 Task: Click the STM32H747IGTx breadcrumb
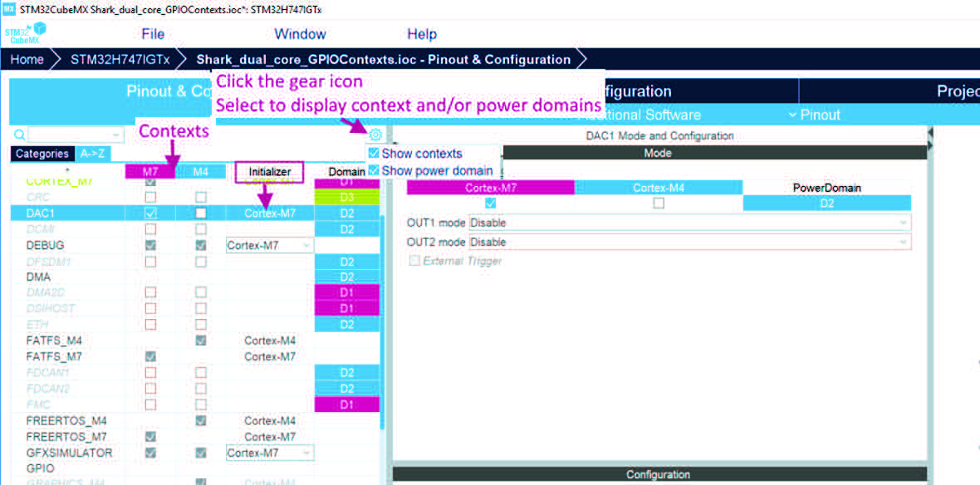120,60
